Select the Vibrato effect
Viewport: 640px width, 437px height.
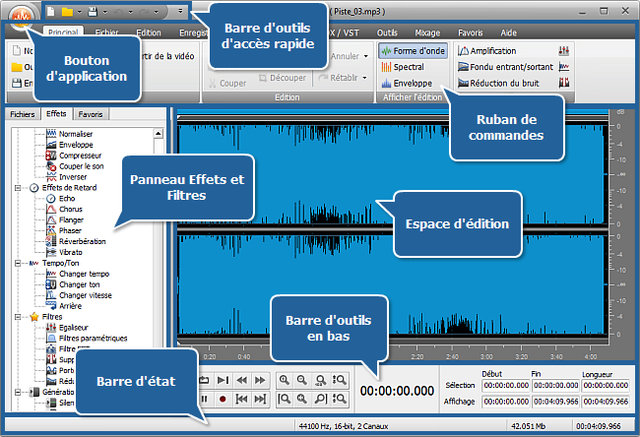(x=64, y=252)
